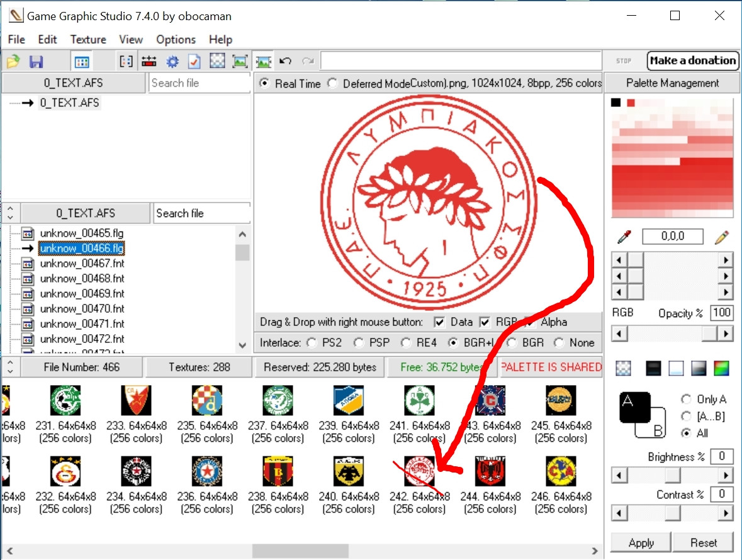
Task: Click the upper 0_TEXT.AFS header button
Action: [x=74, y=83]
